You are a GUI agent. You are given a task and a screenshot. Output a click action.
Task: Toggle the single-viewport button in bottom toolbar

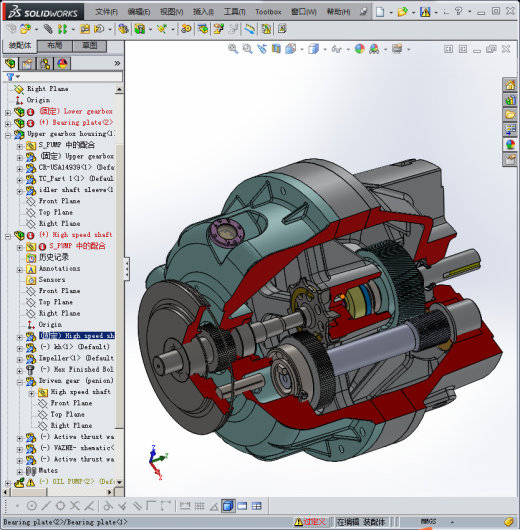pyautogui.click(x=242, y=506)
